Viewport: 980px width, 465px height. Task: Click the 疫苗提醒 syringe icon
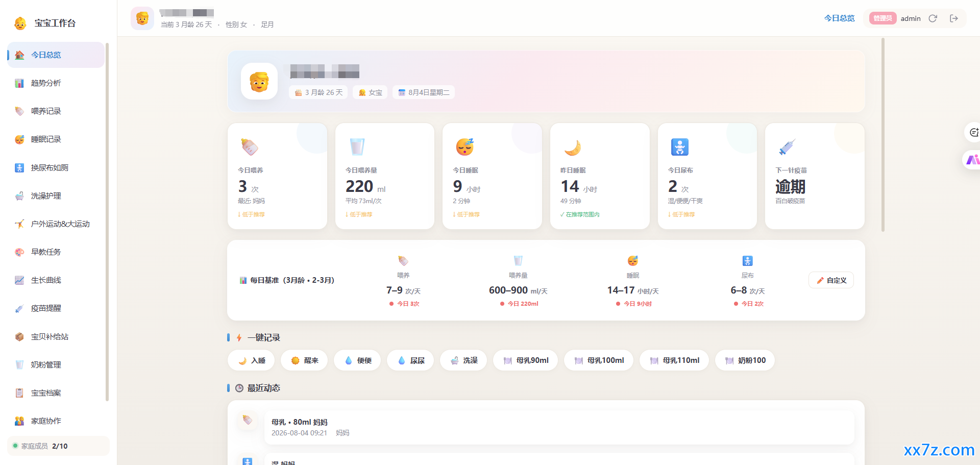19,308
